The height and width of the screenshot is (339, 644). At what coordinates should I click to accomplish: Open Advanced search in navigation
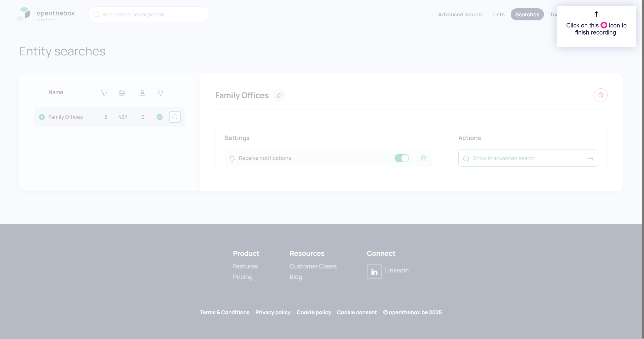[460, 14]
